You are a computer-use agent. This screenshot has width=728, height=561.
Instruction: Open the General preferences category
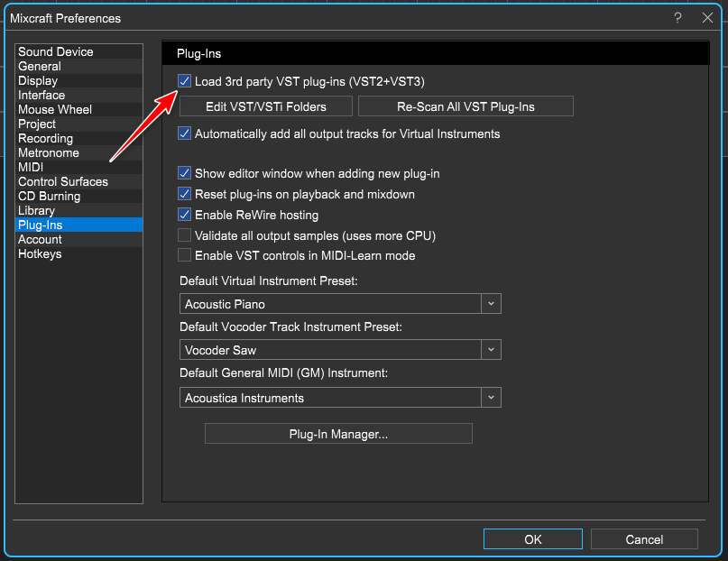click(x=78, y=66)
